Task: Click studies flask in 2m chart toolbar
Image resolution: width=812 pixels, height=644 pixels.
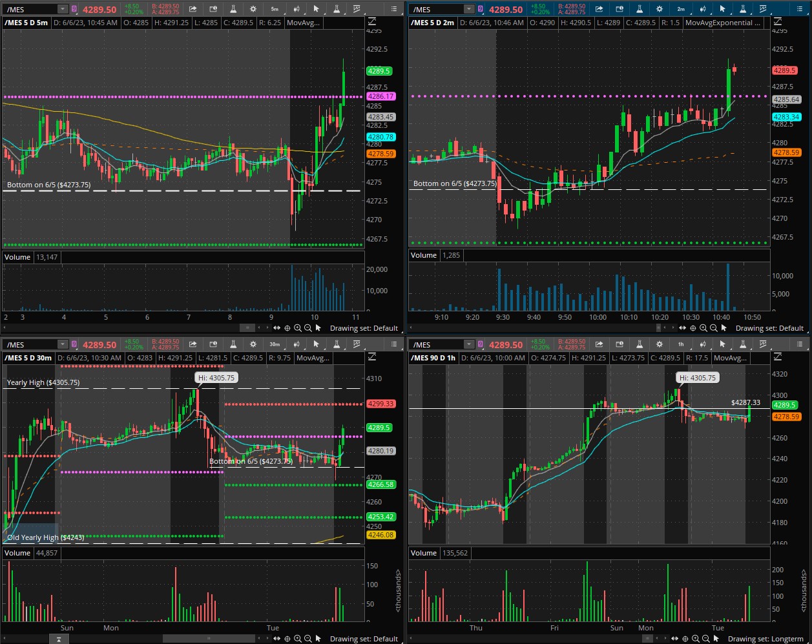Action: (x=640, y=9)
